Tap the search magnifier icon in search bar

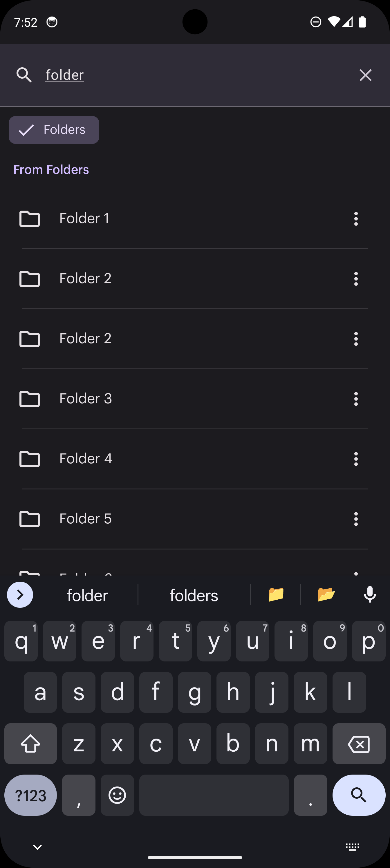tap(24, 75)
